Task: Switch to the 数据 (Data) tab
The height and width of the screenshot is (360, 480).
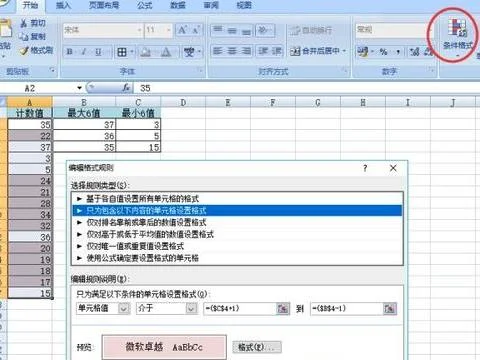Action: (x=178, y=6)
